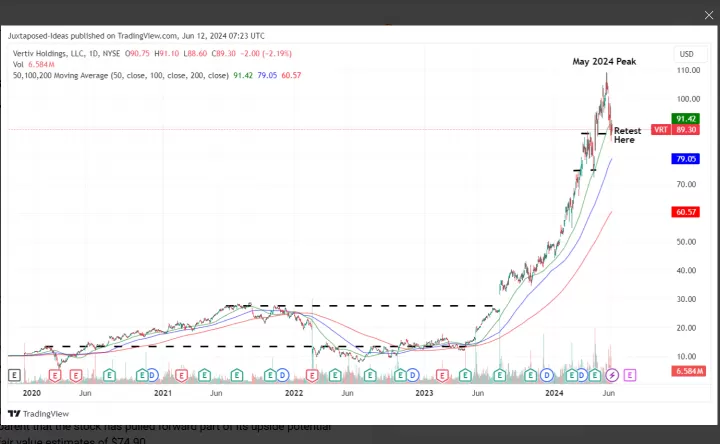Screen dimensions: 720x444
Task: Click the lightning bolt event marker
Action: click(611, 375)
